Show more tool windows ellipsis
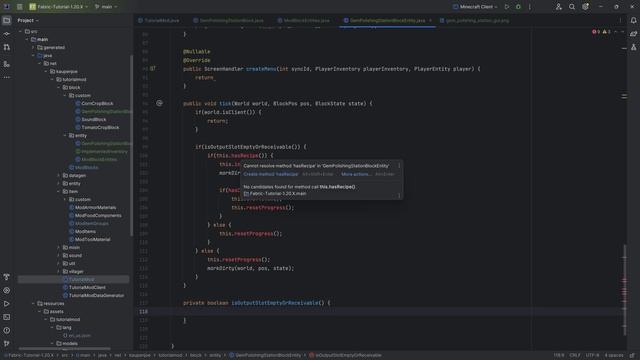The image size is (640, 360). 7,77
